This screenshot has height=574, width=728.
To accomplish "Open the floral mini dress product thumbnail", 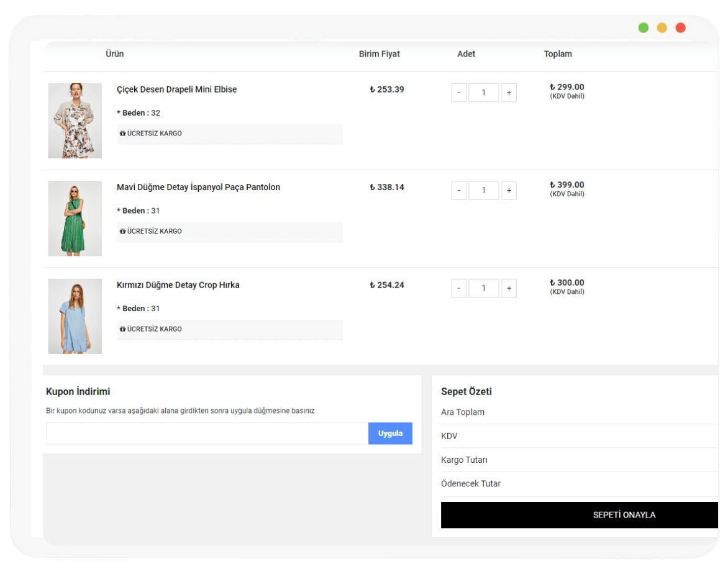I will pyautogui.click(x=75, y=121).
